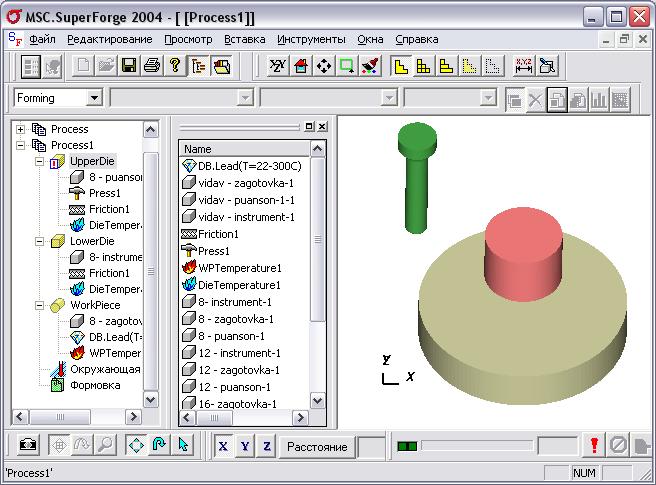The height and width of the screenshot is (485, 656).
Task: Open the Forming dropdown list
Action: 95,98
